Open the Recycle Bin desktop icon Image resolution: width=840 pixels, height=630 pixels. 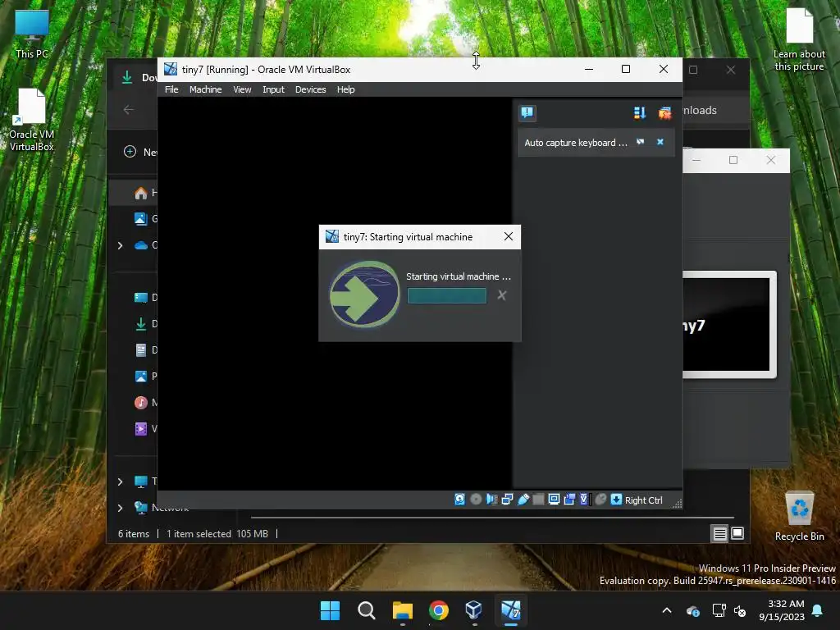tap(799, 517)
